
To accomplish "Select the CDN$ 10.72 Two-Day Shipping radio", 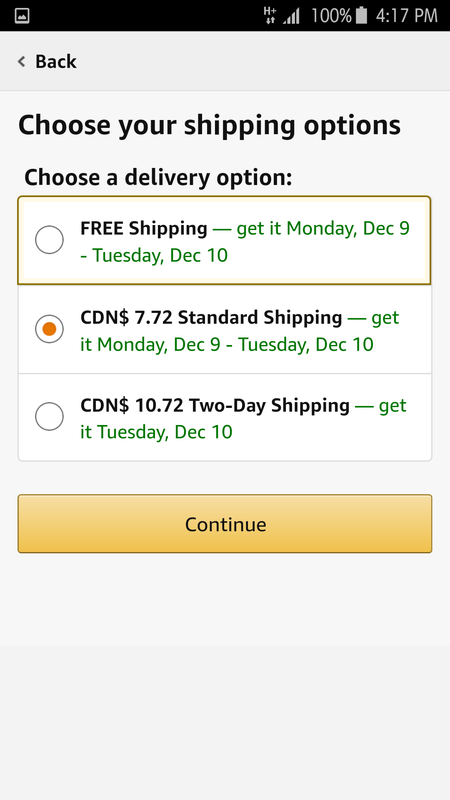I will point(49,416).
